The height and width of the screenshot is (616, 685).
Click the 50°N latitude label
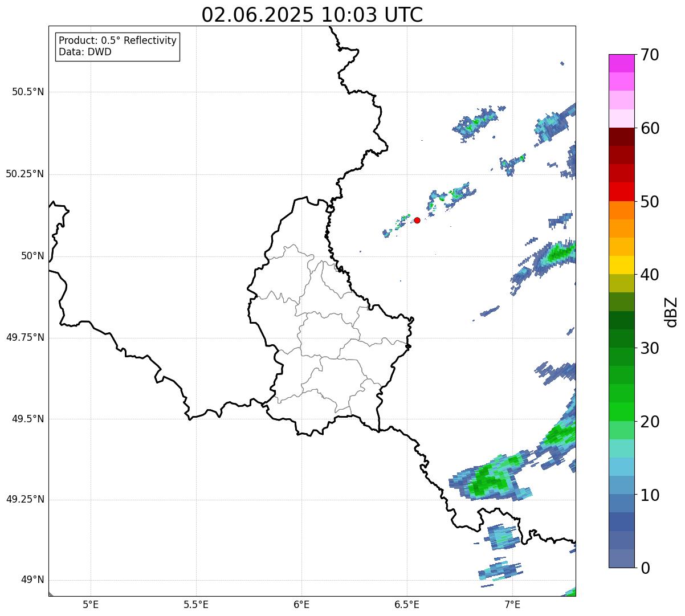pyautogui.click(x=32, y=256)
